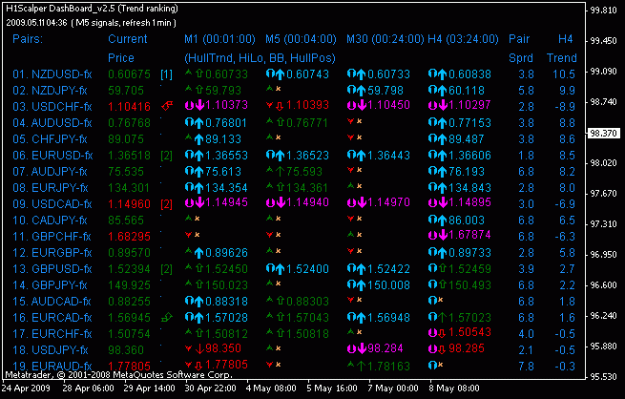Click the Pairs: column header
Screen dimensions: 625x399
coord(28,39)
